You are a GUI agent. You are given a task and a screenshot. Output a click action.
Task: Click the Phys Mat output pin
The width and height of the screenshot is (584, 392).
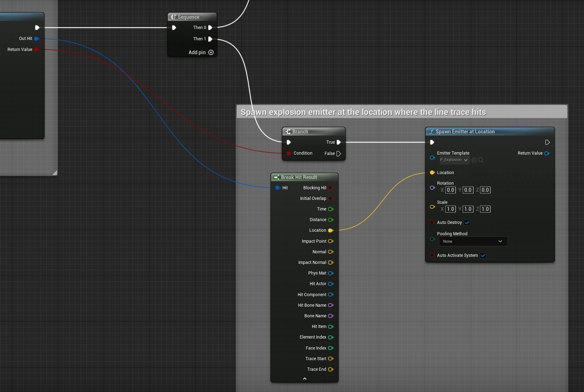pos(331,273)
